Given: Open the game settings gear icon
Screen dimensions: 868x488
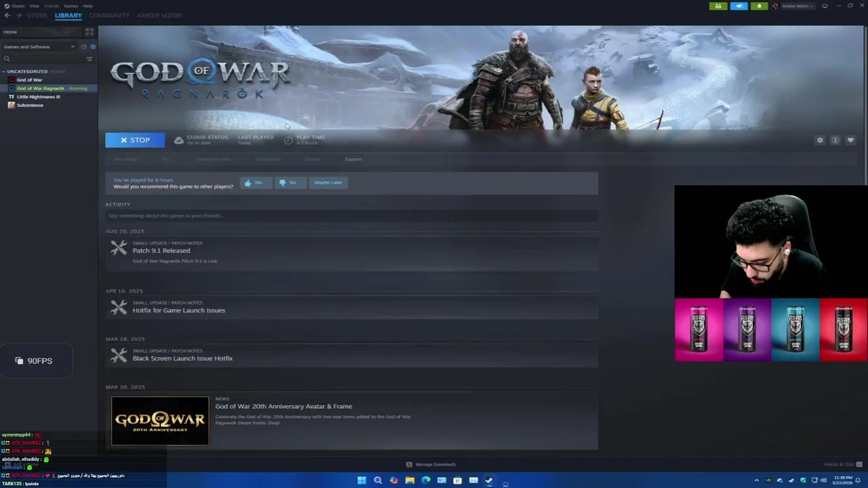Looking at the screenshot, I should click(x=820, y=140).
